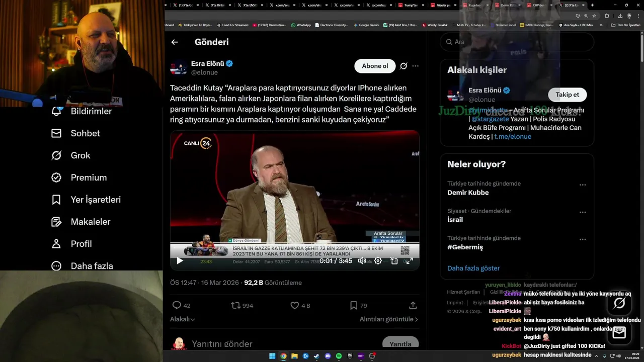
Task: Switch to the Trump'tan browser tab
Action: click(x=412, y=5)
